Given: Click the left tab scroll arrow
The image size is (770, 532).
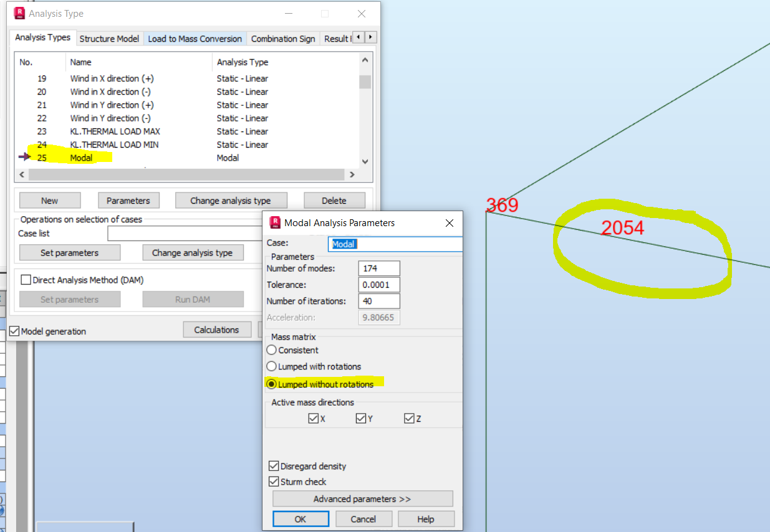Looking at the screenshot, I should (357, 37).
